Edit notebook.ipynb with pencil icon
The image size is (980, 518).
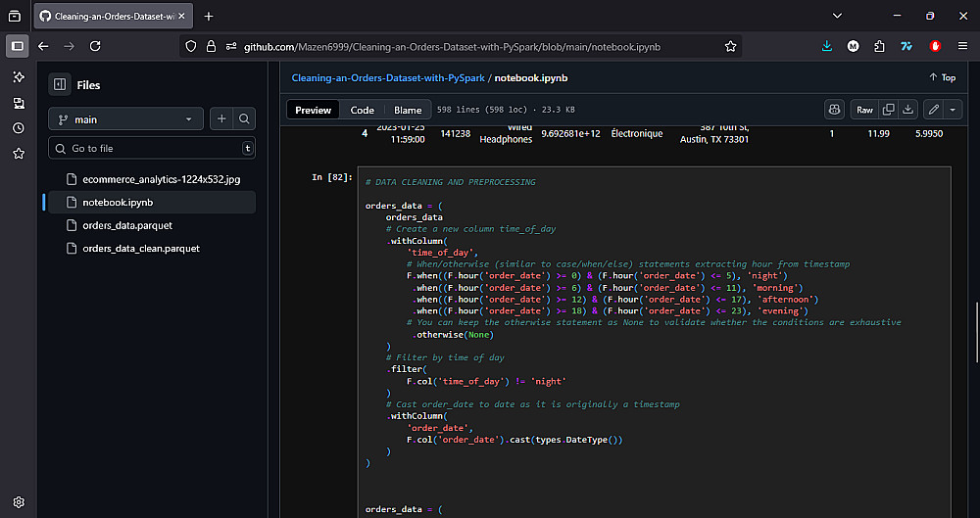pyautogui.click(x=934, y=110)
